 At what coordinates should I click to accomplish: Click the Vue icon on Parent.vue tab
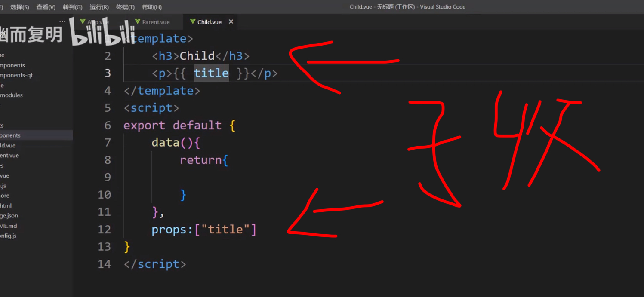click(138, 21)
